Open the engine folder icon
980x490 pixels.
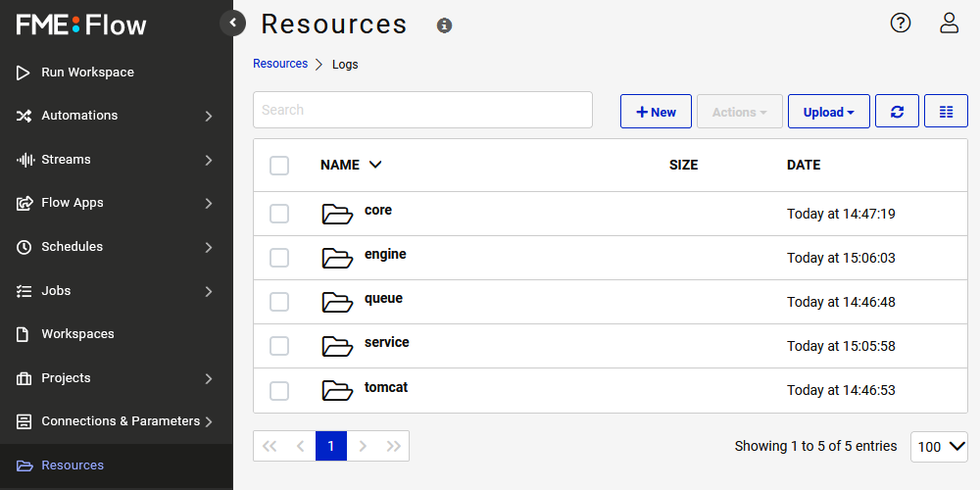[337, 258]
